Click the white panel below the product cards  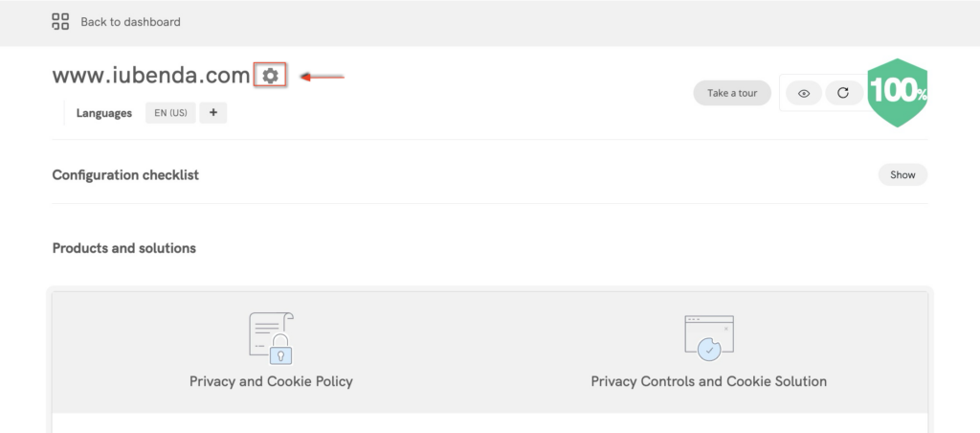[489, 423]
